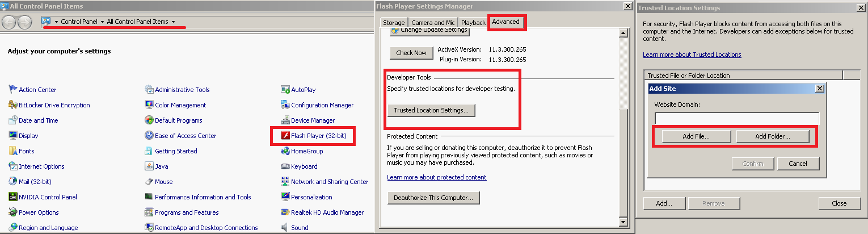Click Deauthorize This Computer button
This screenshot has height=234, width=868.
tap(433, 198)
